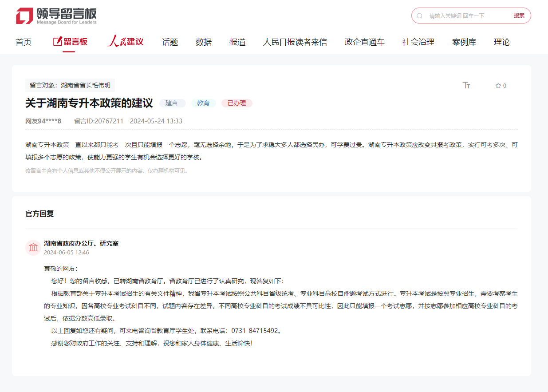The height and width of the screenshot is (392, 548).
Task: Open the 留言对象 tag for 湖南省省长毛伟明
Action: [x=69, y=85]
